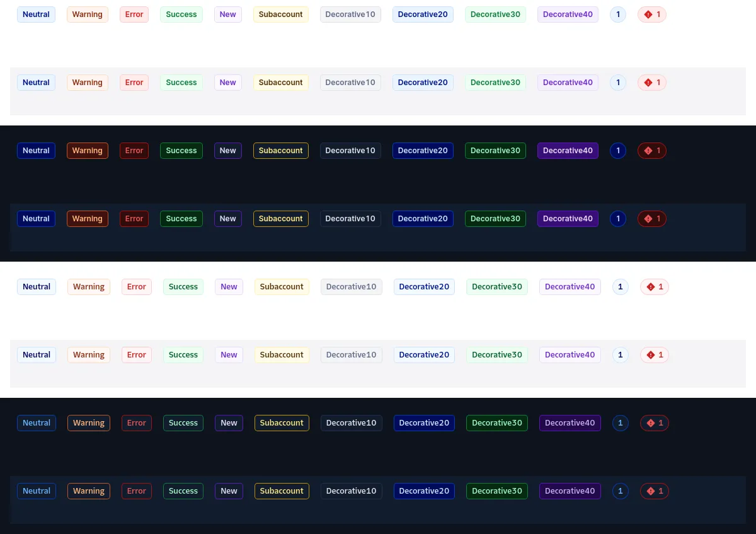Image resolution: width=756 pixels, height=534 pixels.
Task: Click red error-icon counter badge in fifth row
Action: (x=655, y=287)
